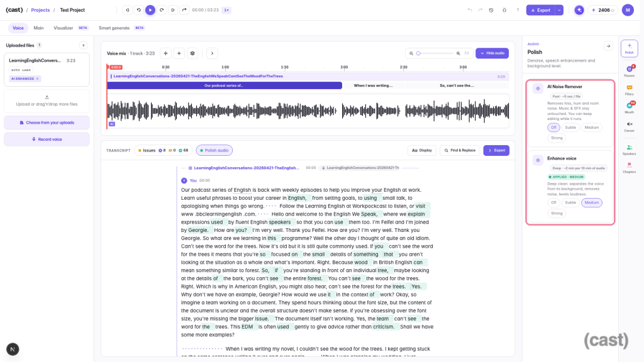Click Choose from your uploads
Image resolution: width=644 pixels, height=362 pixels.
(47, 123)
